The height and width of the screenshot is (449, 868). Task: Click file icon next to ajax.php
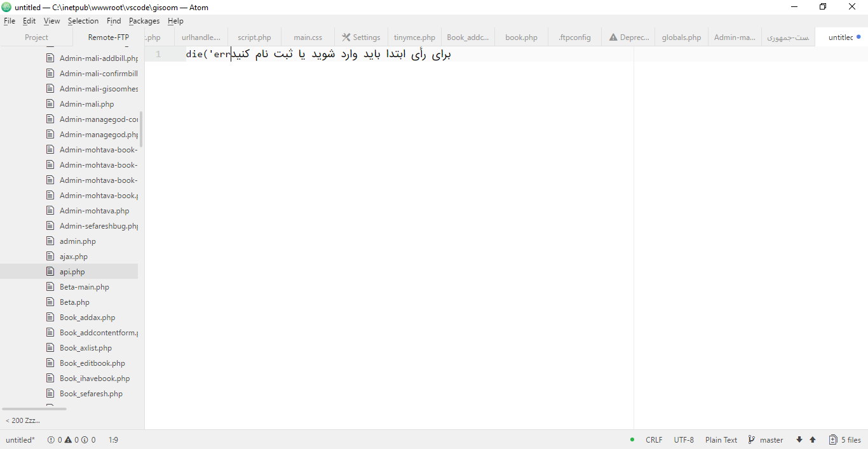point(51,257)
